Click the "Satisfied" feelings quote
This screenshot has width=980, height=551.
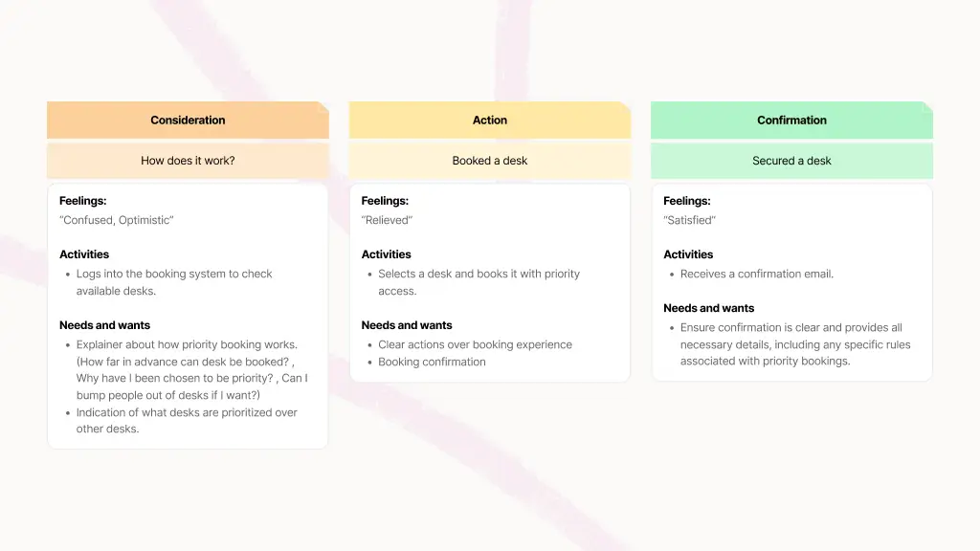tap(689, 221)
